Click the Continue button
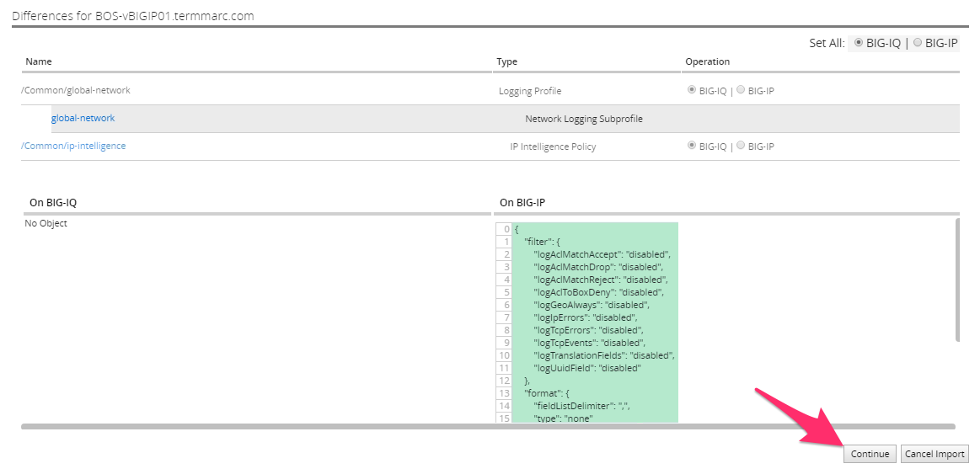 [870, 454]
